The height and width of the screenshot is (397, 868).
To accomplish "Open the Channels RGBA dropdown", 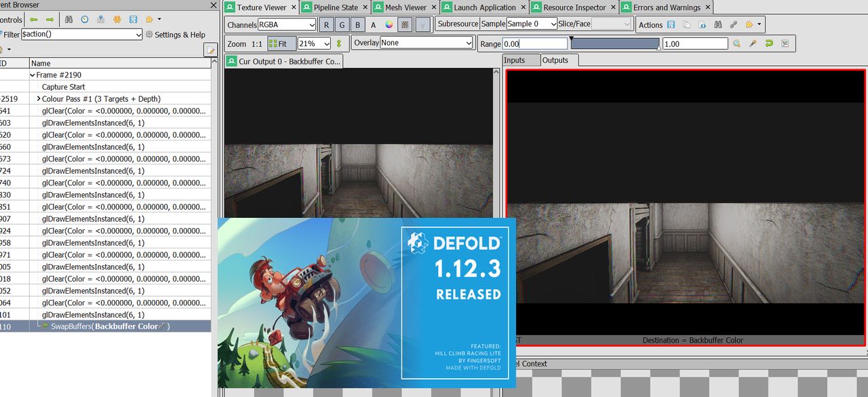I will 286,24.
